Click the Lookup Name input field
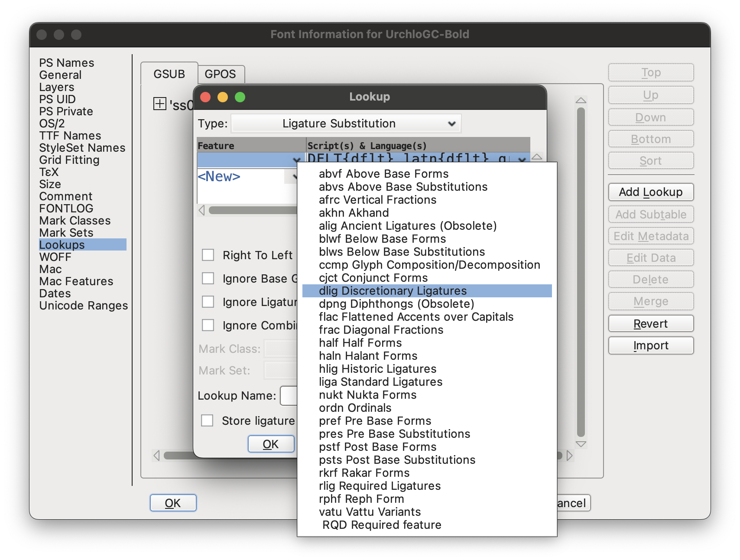740x560 pixels. (x=288, y=396)
